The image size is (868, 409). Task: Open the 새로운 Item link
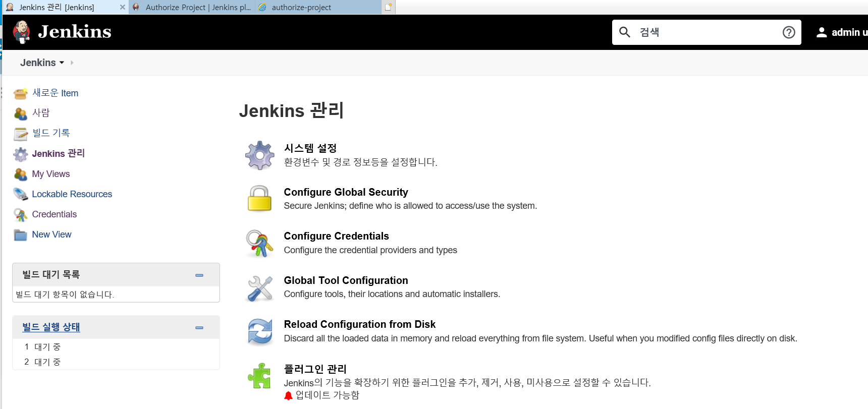(x=56, y=93)
